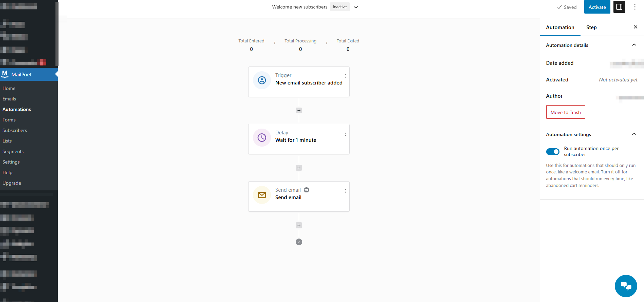Viewport: 644px width, 302px height.
Task: Click the Move to Trash button
Action: pos(565,112)
